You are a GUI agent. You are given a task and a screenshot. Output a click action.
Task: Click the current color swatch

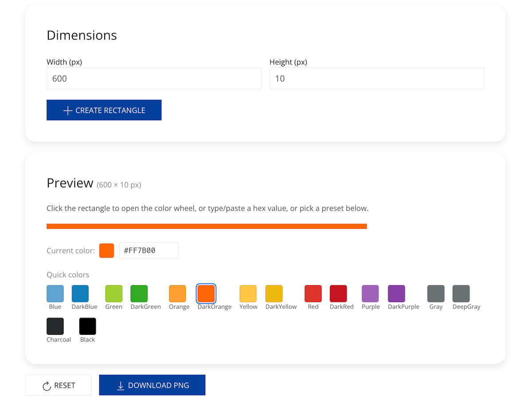click(x=106, y=251)
